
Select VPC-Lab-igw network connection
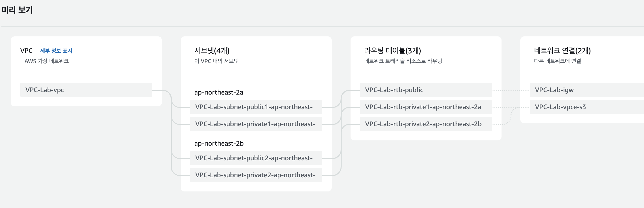click(x=587, y=90)
